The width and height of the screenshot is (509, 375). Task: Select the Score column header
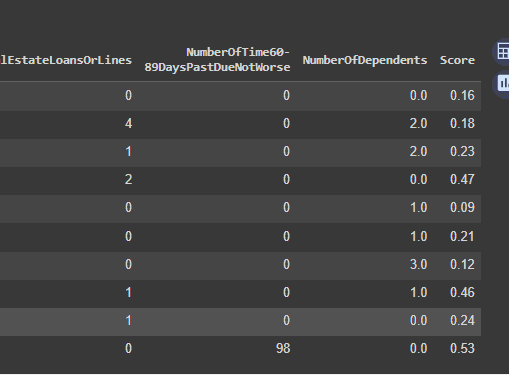tap(457, 60)
